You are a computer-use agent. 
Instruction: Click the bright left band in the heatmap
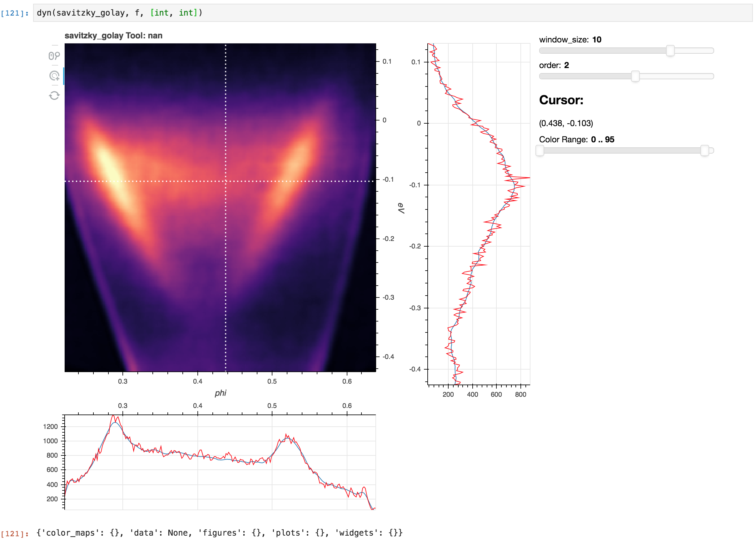pos(112,173)
